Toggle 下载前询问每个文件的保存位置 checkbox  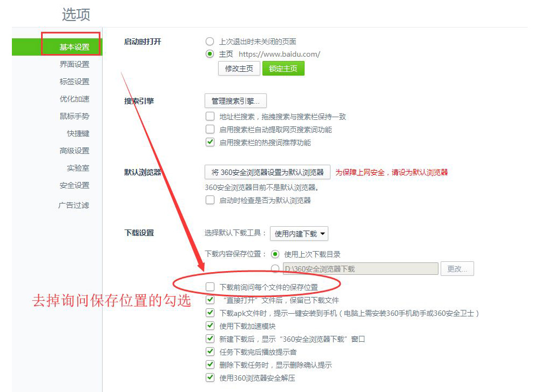tap(210, 287)
